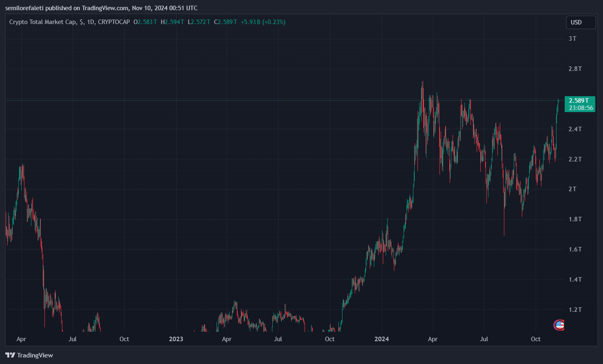Click the close value C2.589T
The image size is (603, 364).
pyautogui.click(x=225, y=22)
